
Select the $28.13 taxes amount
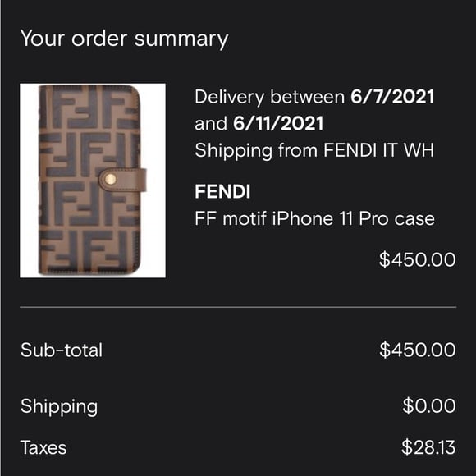tap(428, 447)
